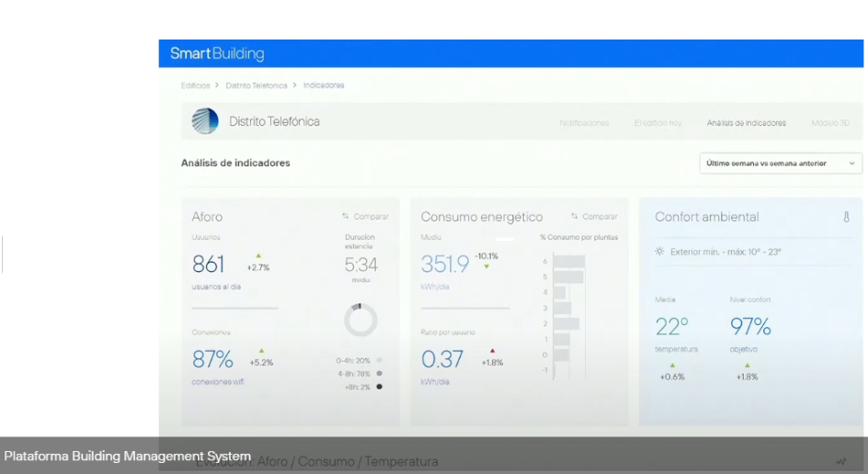Click the Distrito Telefónica building avatar
Viewport: 868px width, 474px height.
[x=205, y=121]
